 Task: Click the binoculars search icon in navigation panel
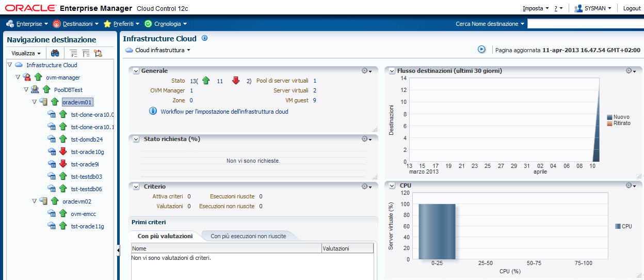55,53
